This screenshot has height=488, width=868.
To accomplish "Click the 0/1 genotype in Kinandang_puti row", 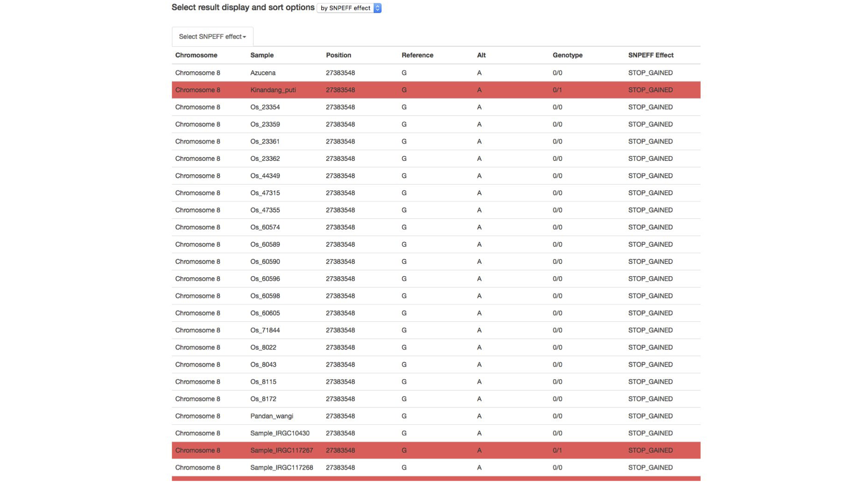I will pyautogui.click(x=557, y=90).
